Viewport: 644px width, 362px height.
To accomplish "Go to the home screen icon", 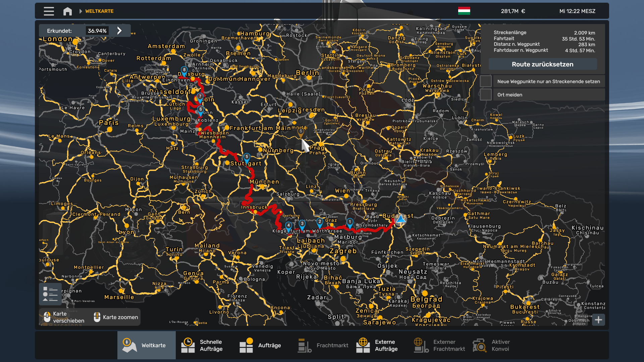I will tap(67, 11).
